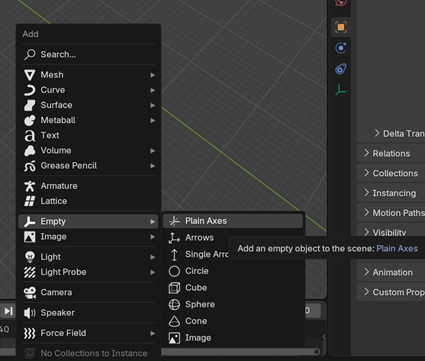Jump to last frame playback button

8,311
